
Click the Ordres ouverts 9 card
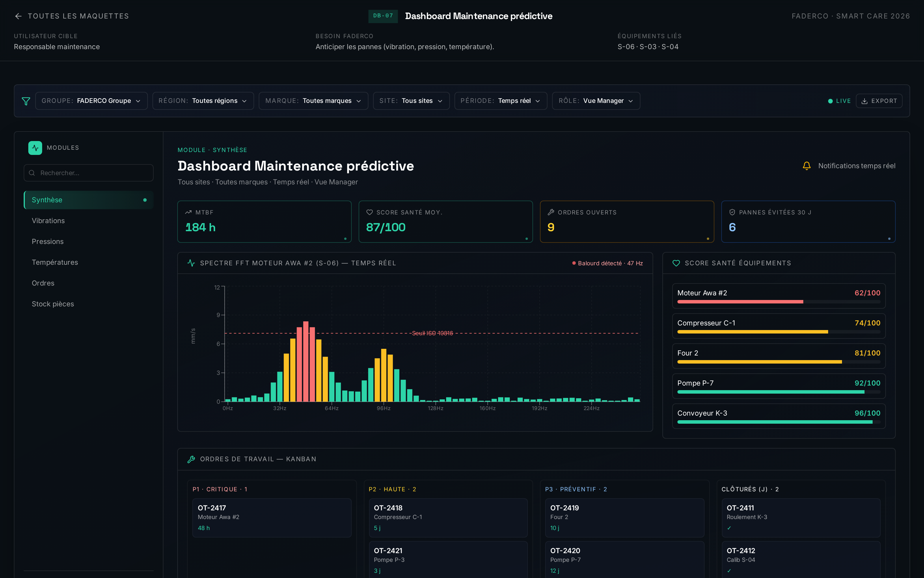point(627,222)
